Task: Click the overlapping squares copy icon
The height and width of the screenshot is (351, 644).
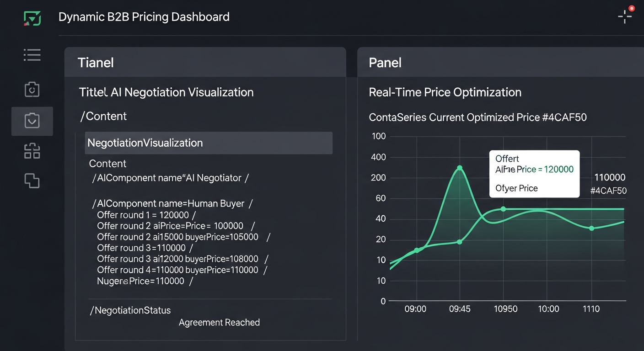Action: 32,181
